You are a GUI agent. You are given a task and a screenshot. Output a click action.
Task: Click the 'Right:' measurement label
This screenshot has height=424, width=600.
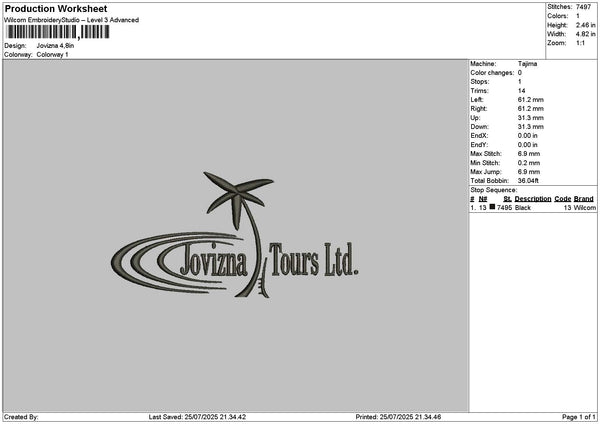pos(479,109)
